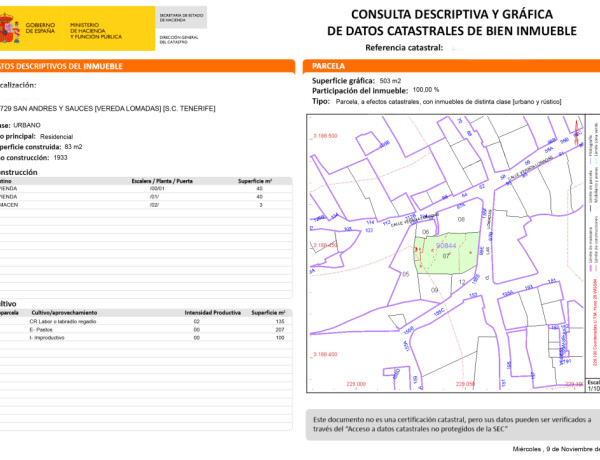The image size is (600, 460).
Task: Click the Superficie m² column header in construction table
Action: [x=257, y=180]
